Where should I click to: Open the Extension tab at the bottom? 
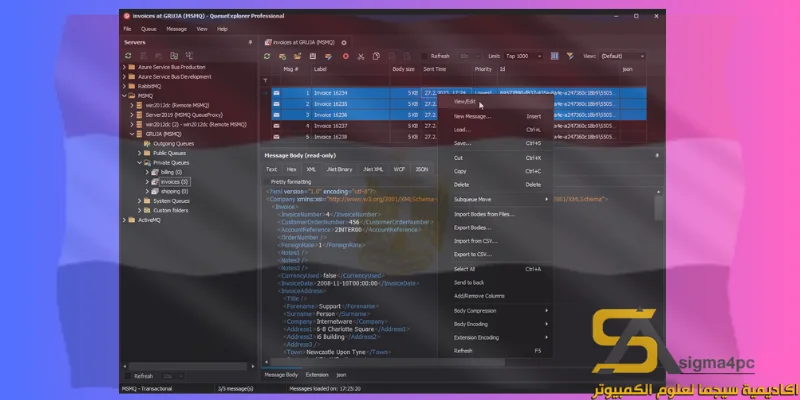click(x=317, y=375)
